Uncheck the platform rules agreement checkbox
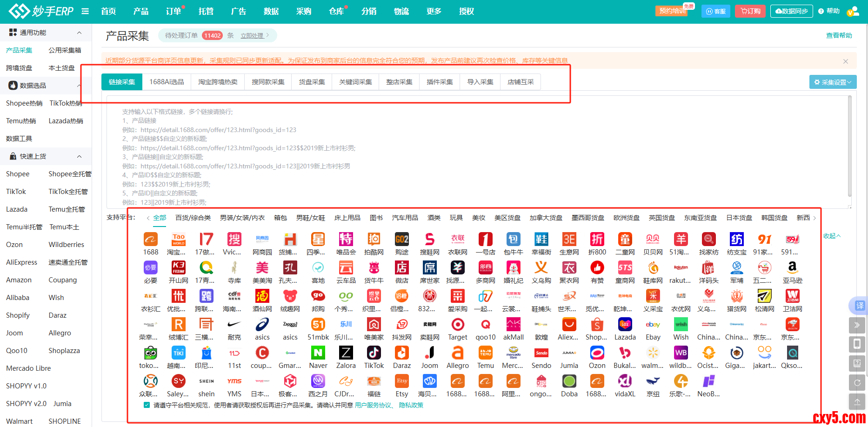Viewport: 868px width, 427px height. [x=147, y=405]
